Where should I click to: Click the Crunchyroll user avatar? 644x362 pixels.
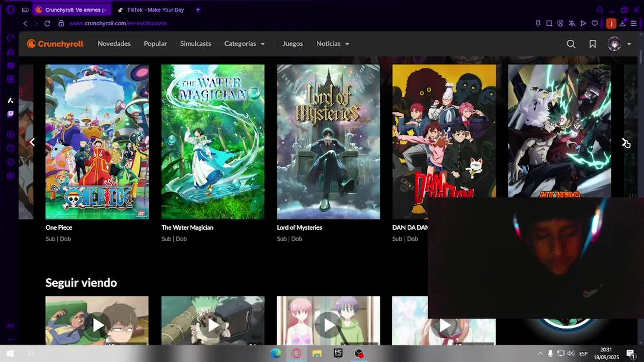(614, 44)
